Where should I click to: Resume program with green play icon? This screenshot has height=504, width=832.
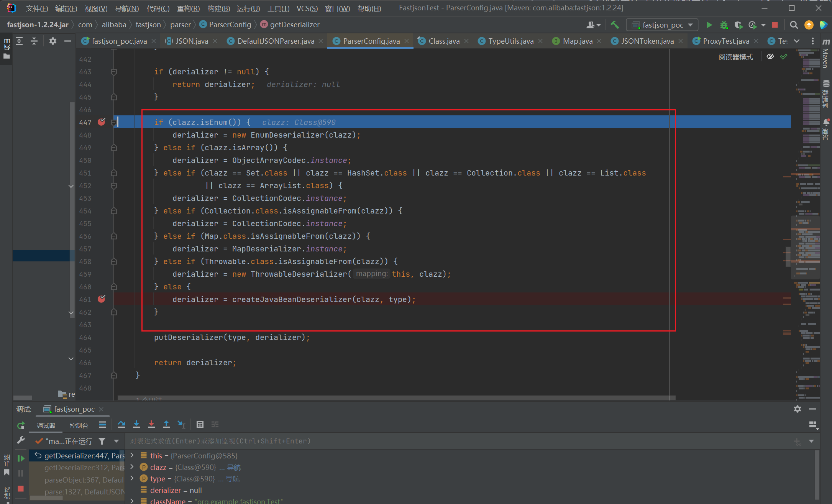pyautogui.click(x=21, y=458)
